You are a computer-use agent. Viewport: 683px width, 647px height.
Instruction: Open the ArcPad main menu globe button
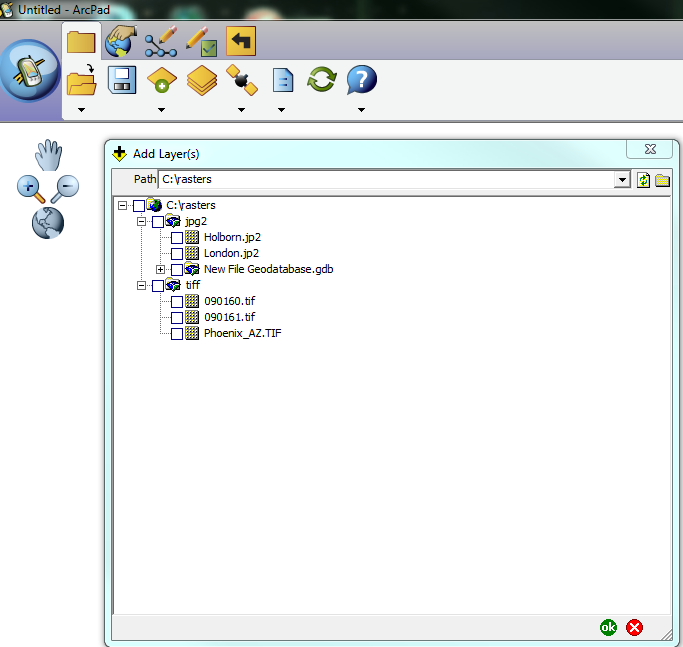[x=30, y=71]
